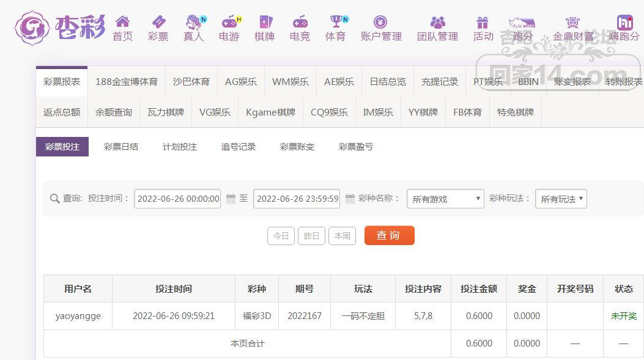Click the orange 查询 search button
Image resolution: width=644 pixels, height=360 pixels.
[x=389, y=236]
